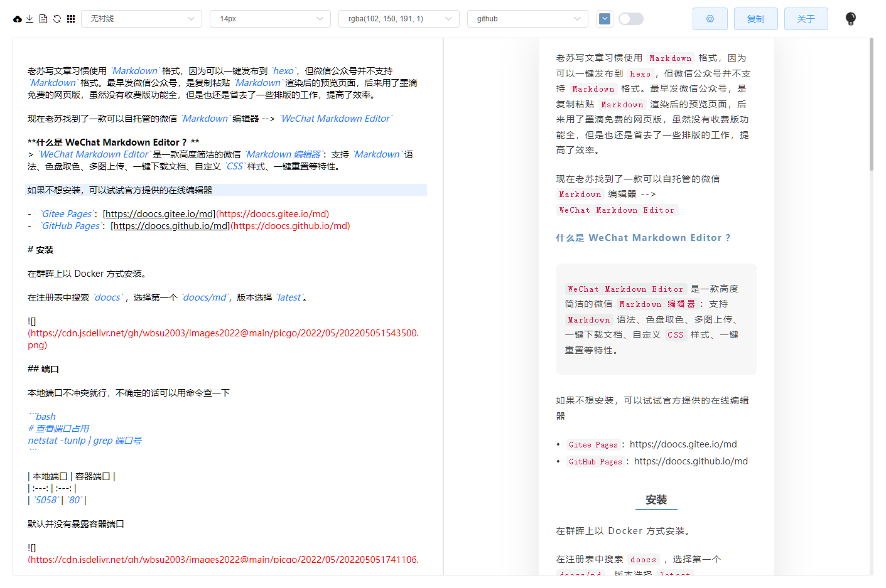886x588 pixels.
Task: Click the 关于 button
Action: [806, 19]
